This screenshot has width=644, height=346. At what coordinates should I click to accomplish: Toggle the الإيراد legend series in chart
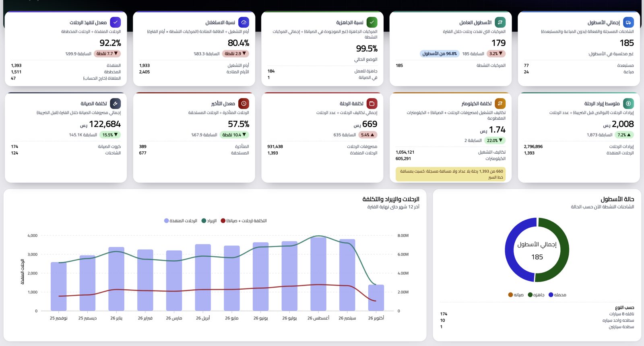(x=209, y=221)
